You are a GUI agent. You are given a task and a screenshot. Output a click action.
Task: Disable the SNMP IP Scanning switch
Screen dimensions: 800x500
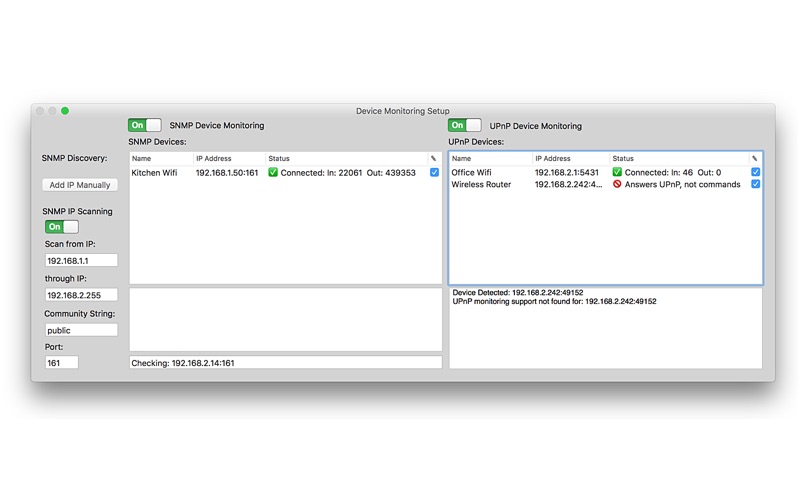point(61,227)
